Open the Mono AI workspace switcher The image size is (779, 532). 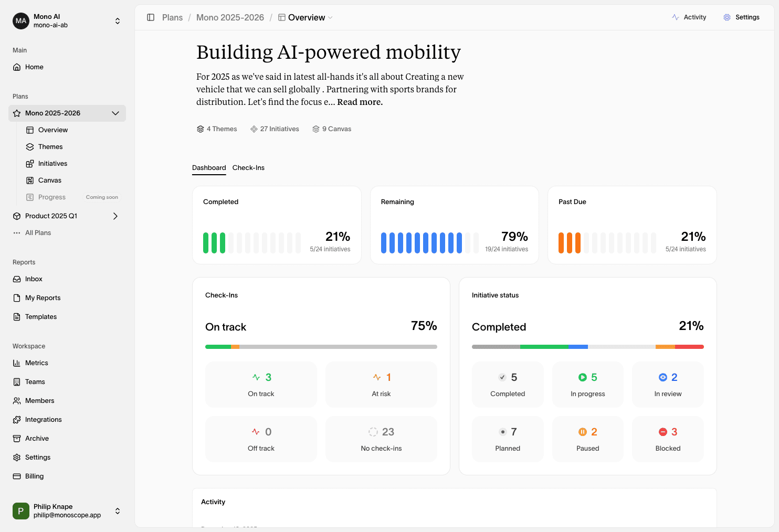tap(118, 21)
